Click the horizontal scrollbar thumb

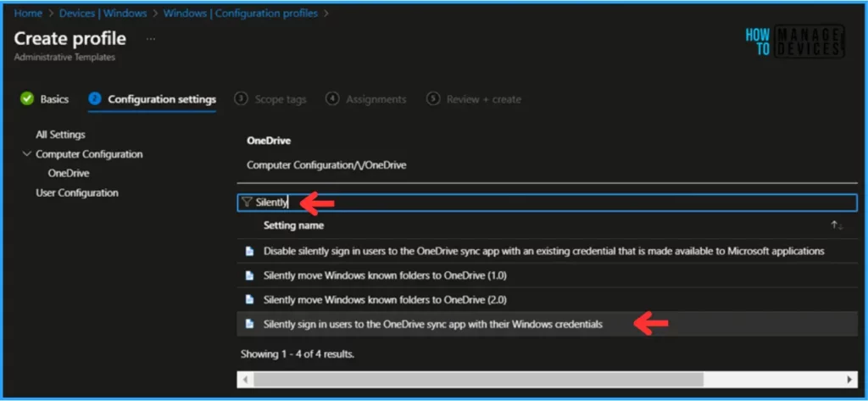pos(478,380)
